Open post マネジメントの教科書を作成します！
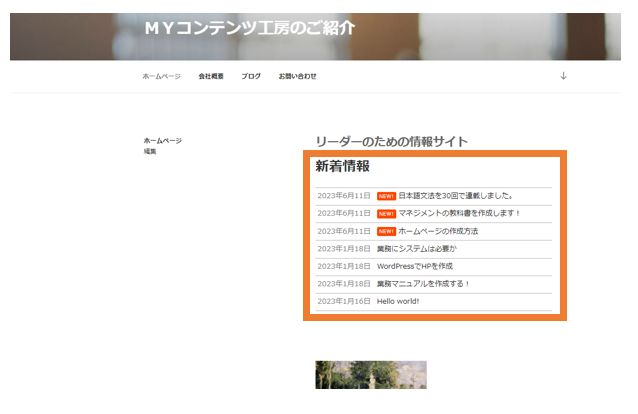The height and width of the screenshot is (414, 638). (x=460, y=214)
